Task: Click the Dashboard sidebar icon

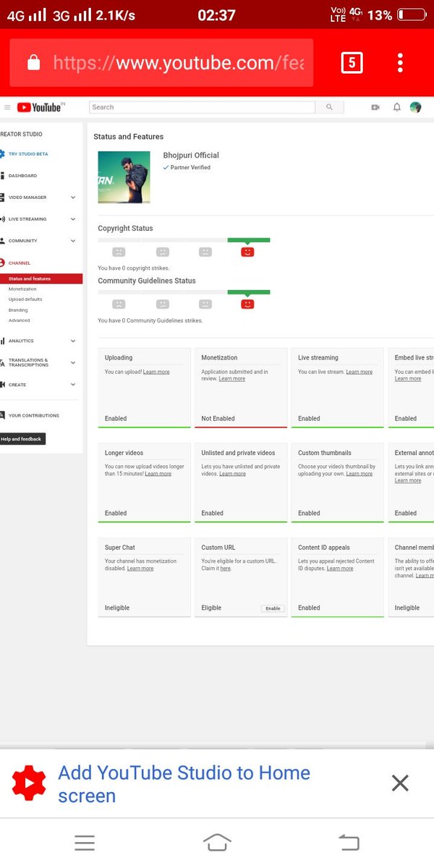Action: pyautogui.click(x=2, y=176)
